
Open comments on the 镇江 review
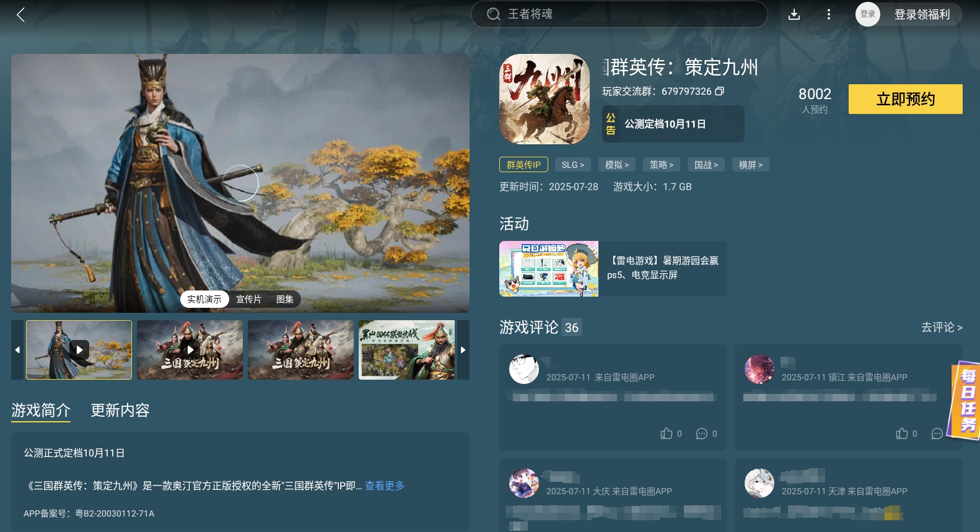point(937,434)
